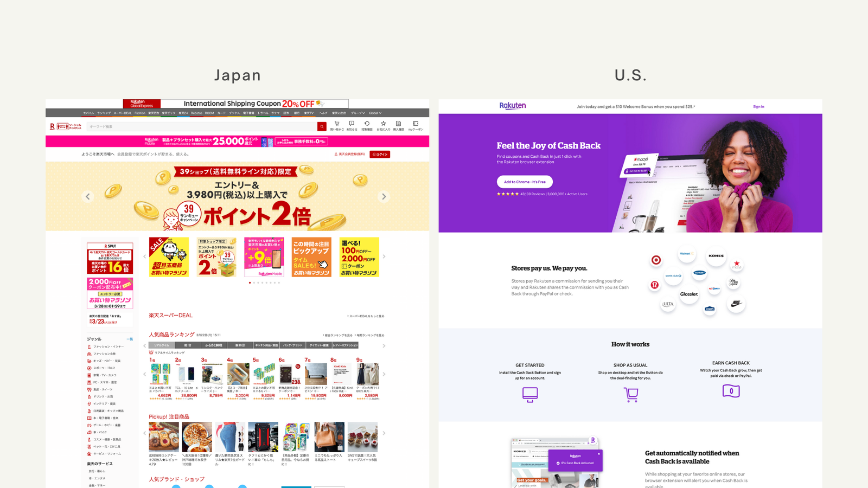The width and height of the screenshot is (868, 488).
Task: Click the pink Rakuten Mobile 25,000 points banner
Action: [237, 141]
